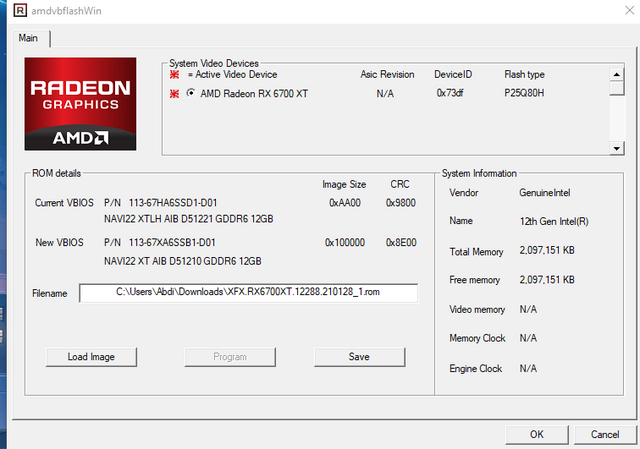Click the new image size 0x100000
Screen dimensions: 640x449
point(345,242)
